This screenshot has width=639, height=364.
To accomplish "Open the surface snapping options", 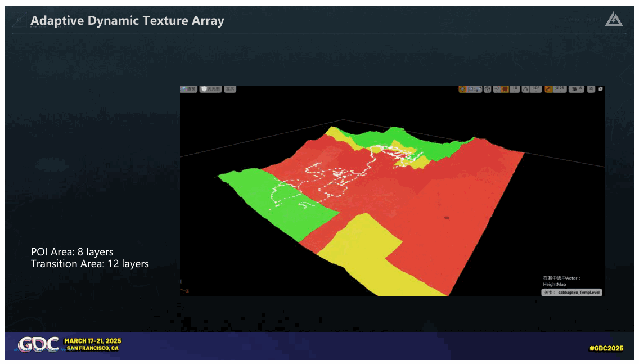I will (x=497, y=89).
